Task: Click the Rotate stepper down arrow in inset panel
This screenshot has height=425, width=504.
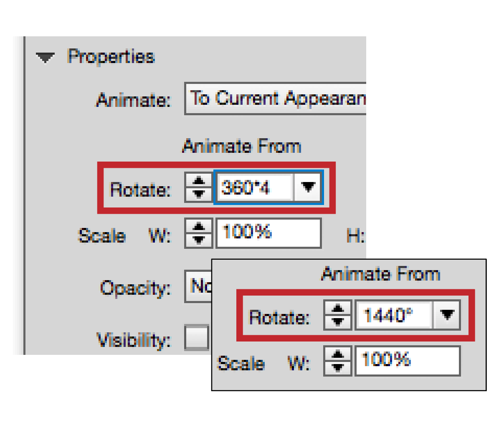Action: pyautogui.click(x=337, y=321)
